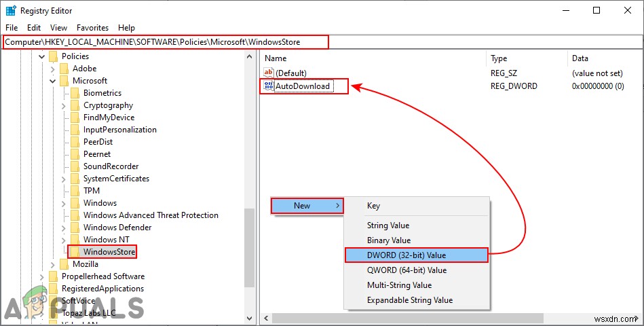Click the tree pane scroll-down arrow
644x326 pixels.
point(250,318)
